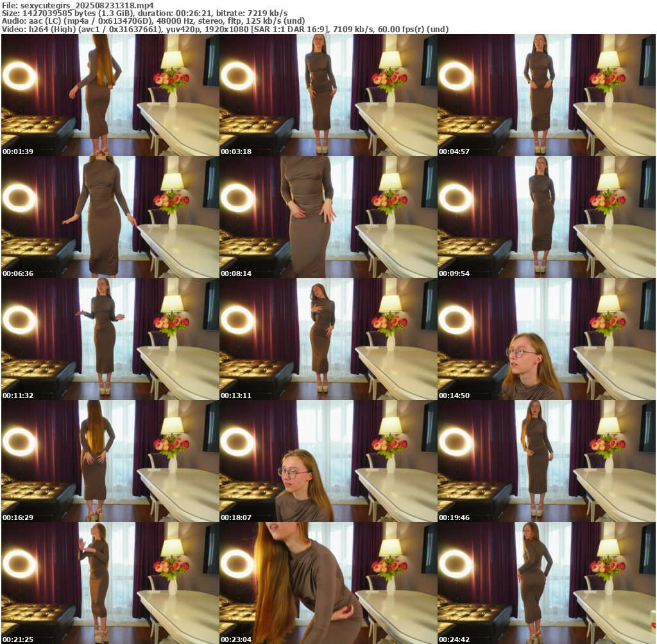The image size is (657, 644).
Task: Click the thumbnail timestamped 00:19:46
Action: pyautogui.click(x=547, y=461)
